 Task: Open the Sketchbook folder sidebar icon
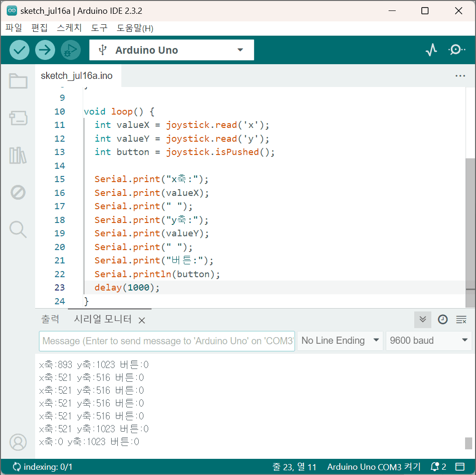click(18, 81)
